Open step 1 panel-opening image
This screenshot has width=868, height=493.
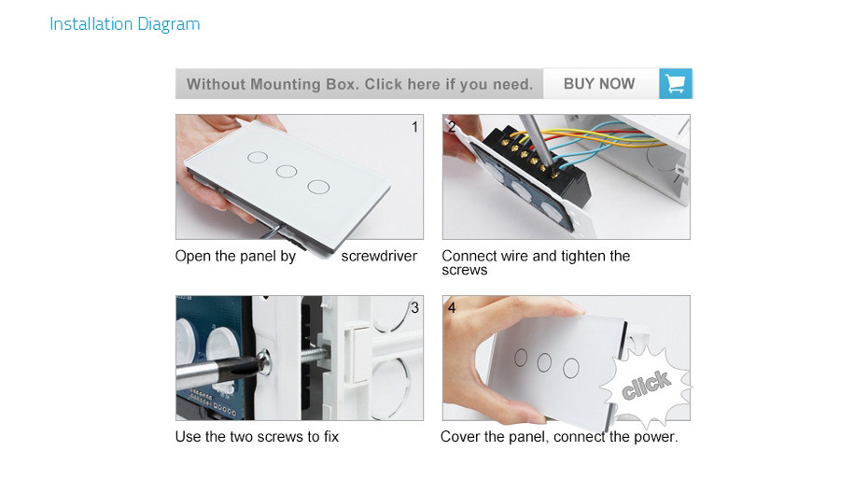coord(300,176)
